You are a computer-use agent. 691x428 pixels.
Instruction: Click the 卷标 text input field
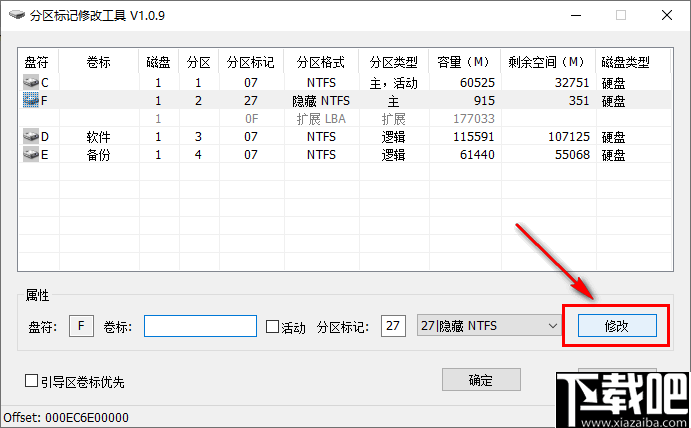click(x=200, y=326)
